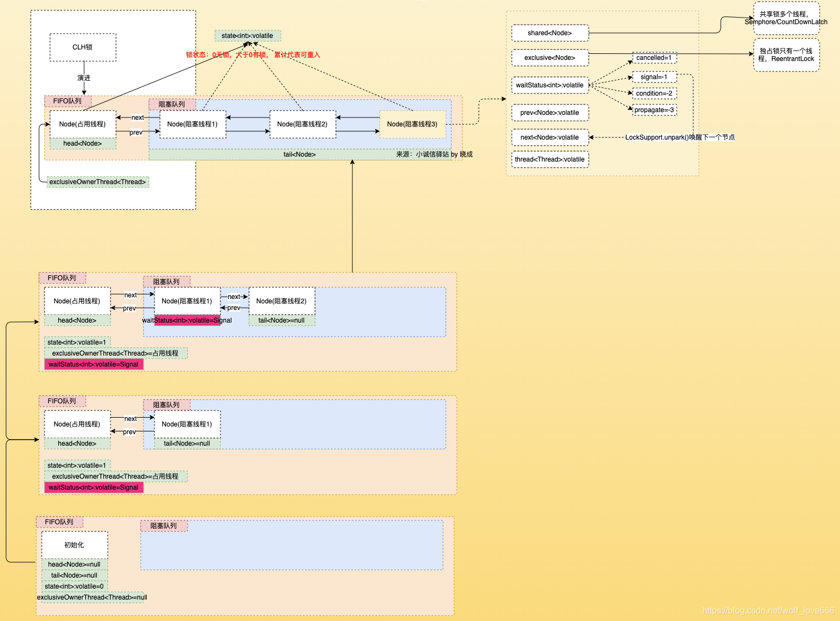The image size is (840, 621).
Task: Select the exclusiveOwnerThread<Thread> label without a value
Action: point(98,182)
